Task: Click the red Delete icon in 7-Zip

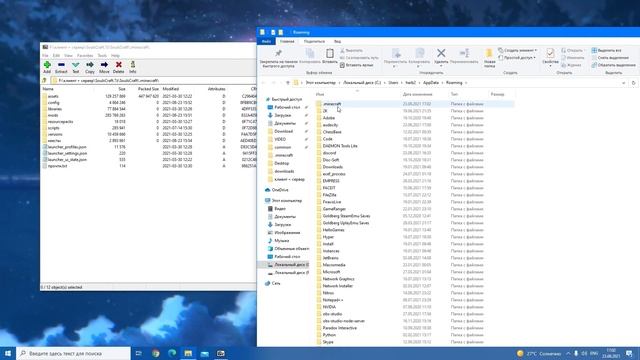Action: click(x=119, y=65)
